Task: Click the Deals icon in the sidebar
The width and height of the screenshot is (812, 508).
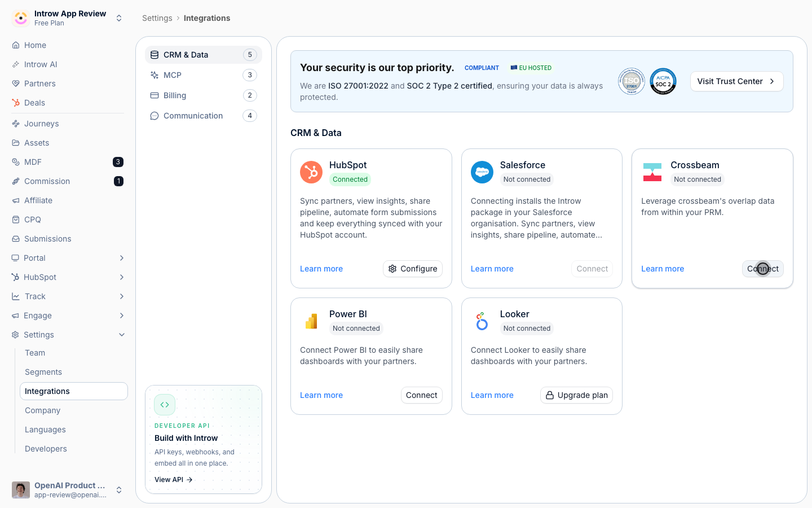Action: point(16,103)
